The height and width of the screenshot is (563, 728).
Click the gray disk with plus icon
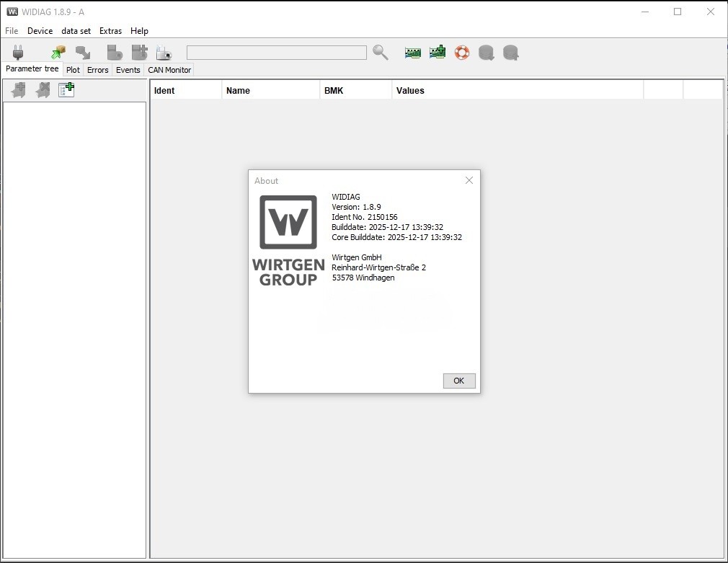pos(140,53)
